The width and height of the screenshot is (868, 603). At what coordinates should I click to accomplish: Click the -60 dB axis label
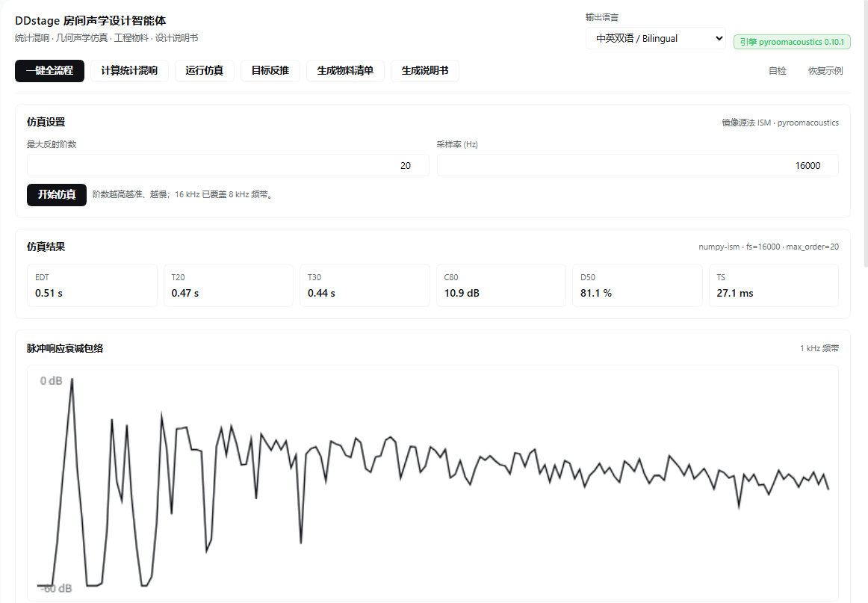tap(56, 589)
